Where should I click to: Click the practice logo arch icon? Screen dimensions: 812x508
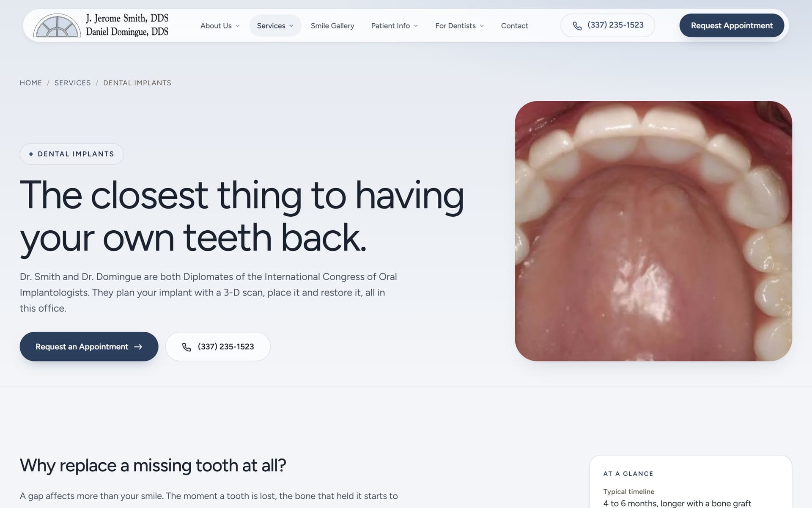(57, 25)
